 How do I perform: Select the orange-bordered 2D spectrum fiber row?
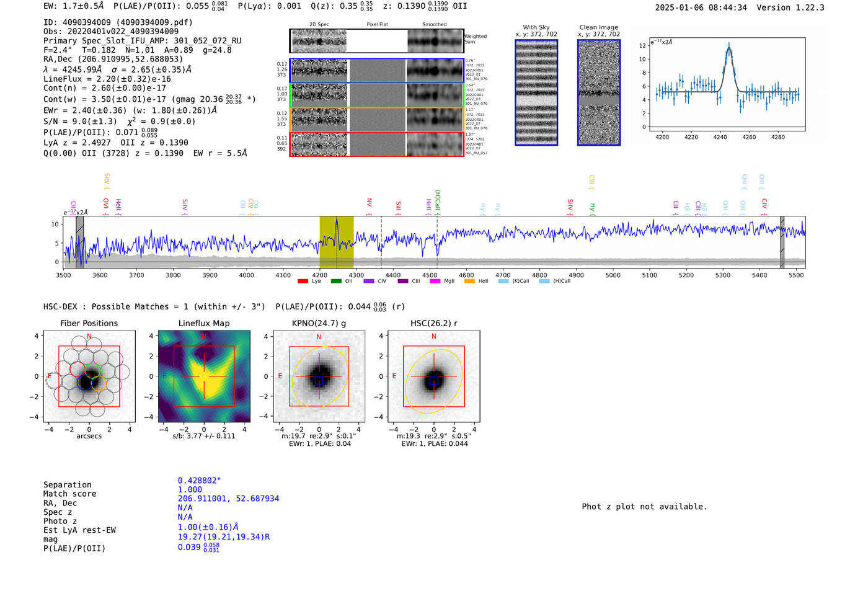[377, 120]
